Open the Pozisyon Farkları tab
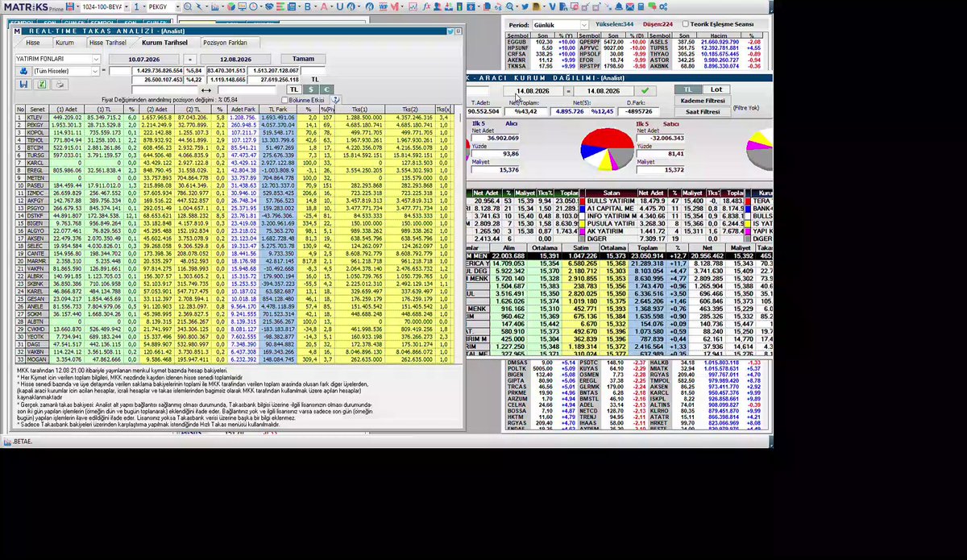The image size is (967, 560). (226, 42)
